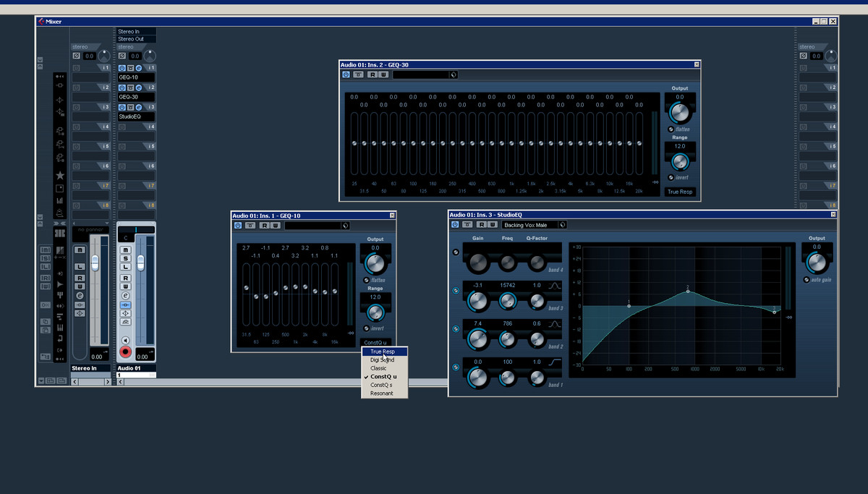Toggle the GEQ-30 flatten button
Viewport: 868px width, 494px height.
point(671,129)
